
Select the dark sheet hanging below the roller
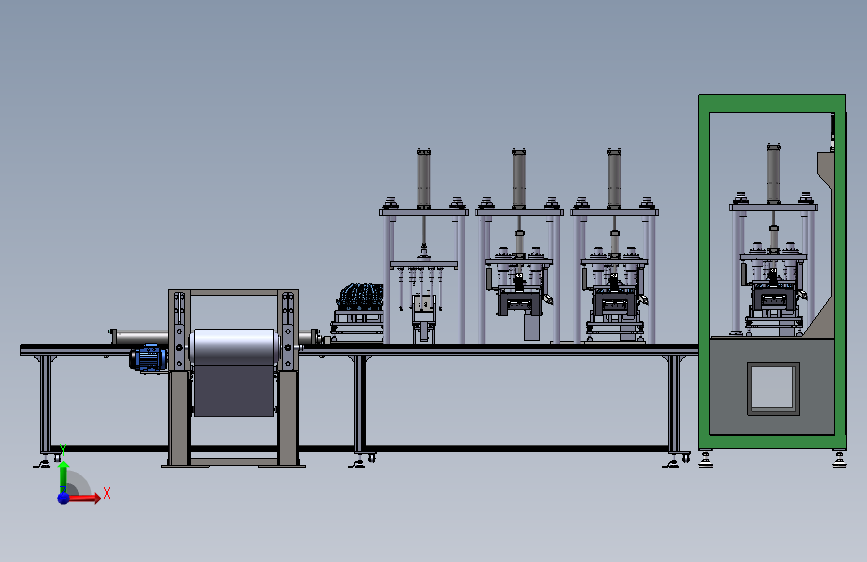(x=234, y=390)
